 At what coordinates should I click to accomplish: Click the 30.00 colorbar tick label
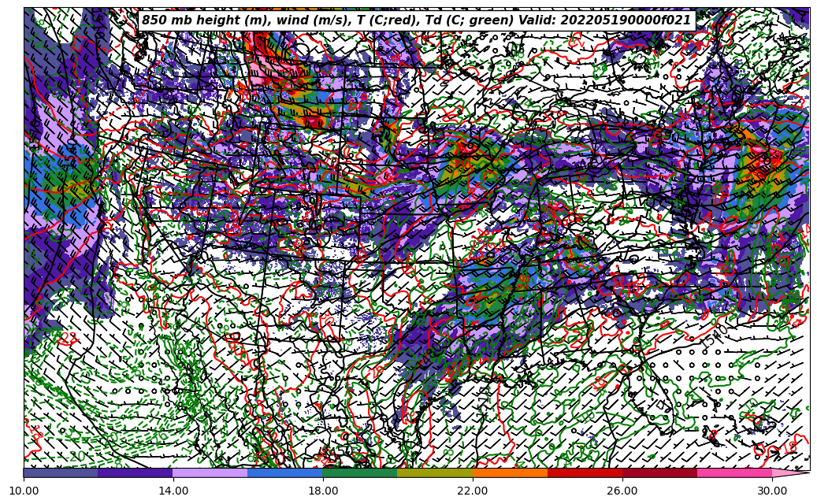tap(772, 491)
